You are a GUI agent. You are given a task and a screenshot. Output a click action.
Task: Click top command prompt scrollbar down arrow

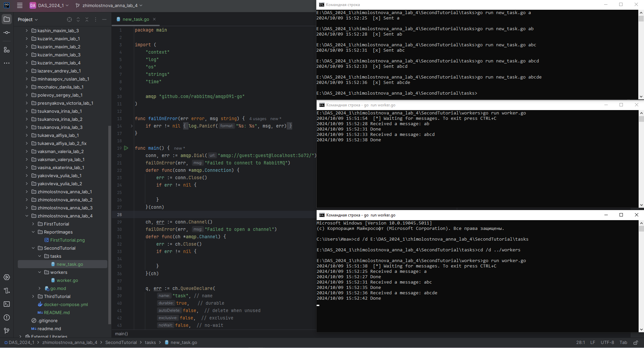[x=641, y=97]
